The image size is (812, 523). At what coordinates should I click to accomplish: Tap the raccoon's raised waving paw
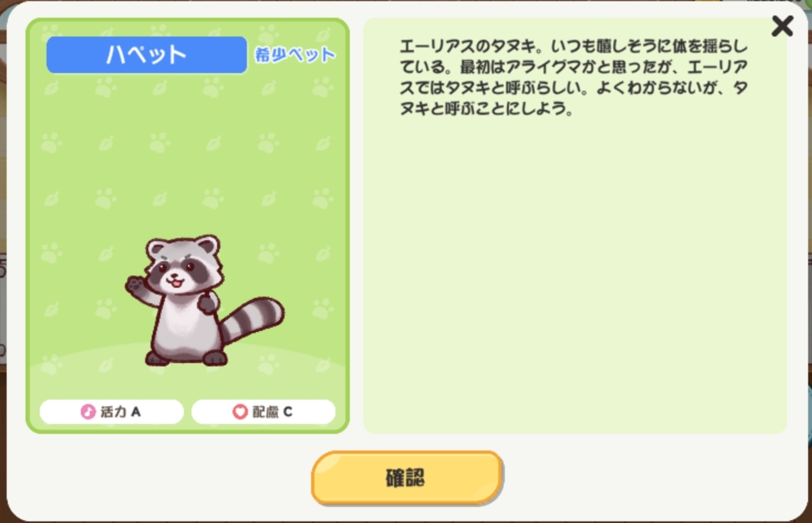(x=135, y=285)
